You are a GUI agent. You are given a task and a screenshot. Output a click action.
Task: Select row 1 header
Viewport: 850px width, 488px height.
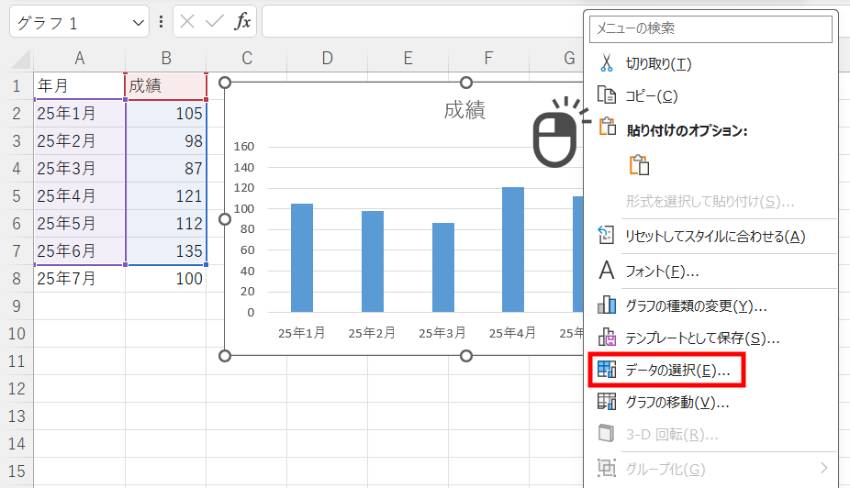tap(17, 86)
